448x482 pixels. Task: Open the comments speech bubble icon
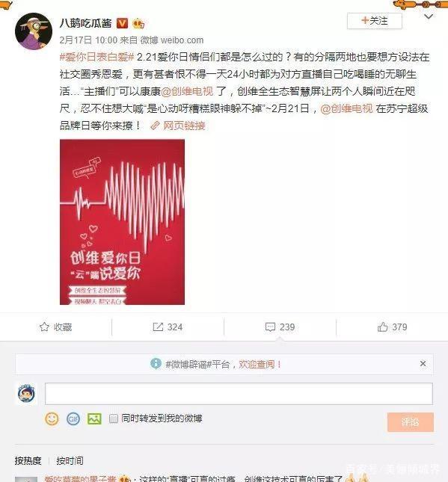tap(270, 327)
